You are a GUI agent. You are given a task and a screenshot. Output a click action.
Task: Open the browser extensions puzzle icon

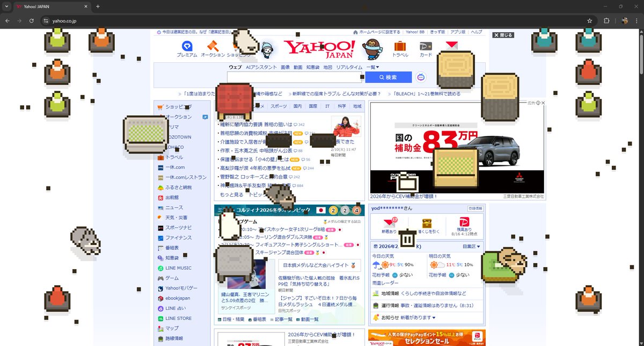(607, 20)
